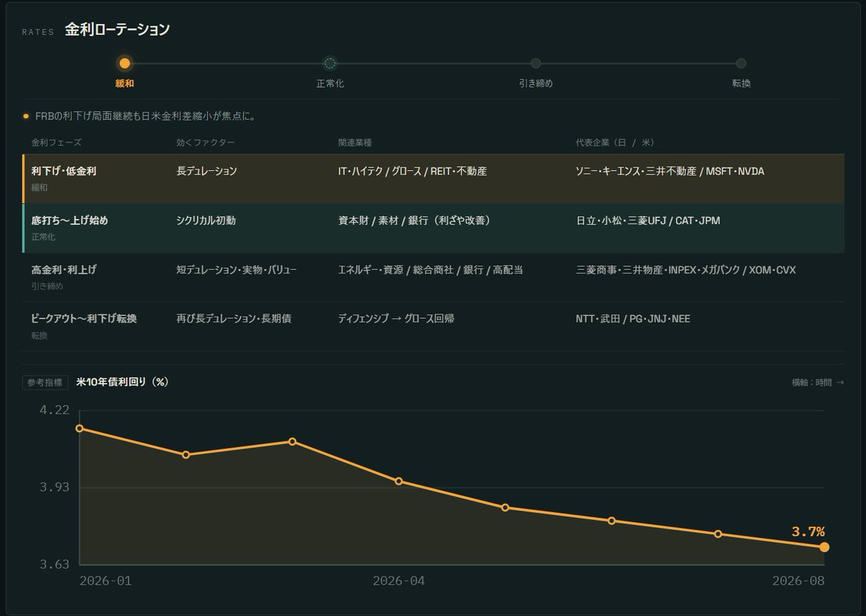Click the シクリカル初動 factor cell
Screen dimensions: 866x616
click(206, 221)
